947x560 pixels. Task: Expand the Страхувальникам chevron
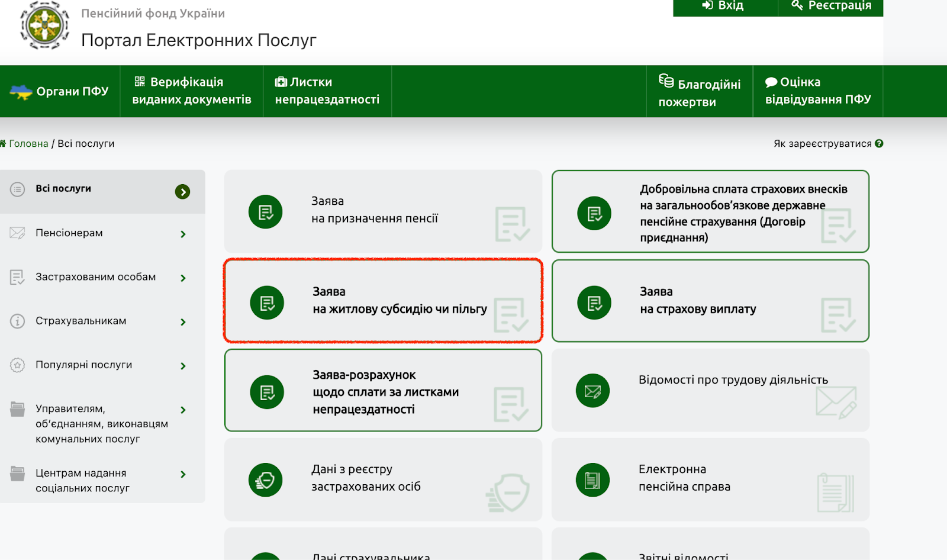183,322
